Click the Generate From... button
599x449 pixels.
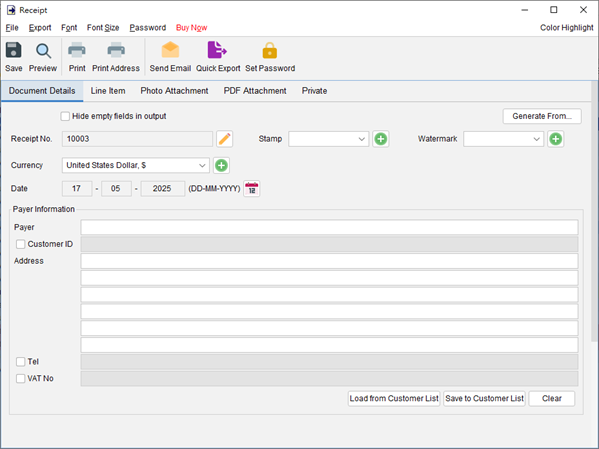click(x=542, y=116)
